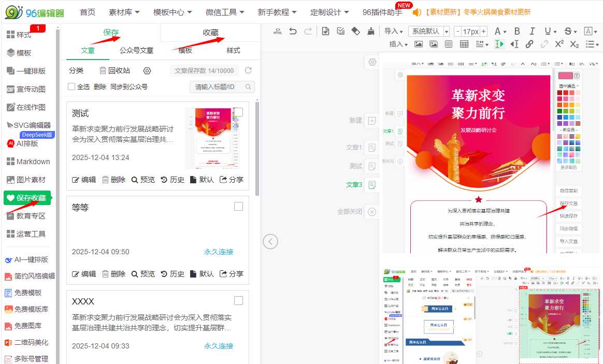Insert a table using the table icon

point(464,44)
